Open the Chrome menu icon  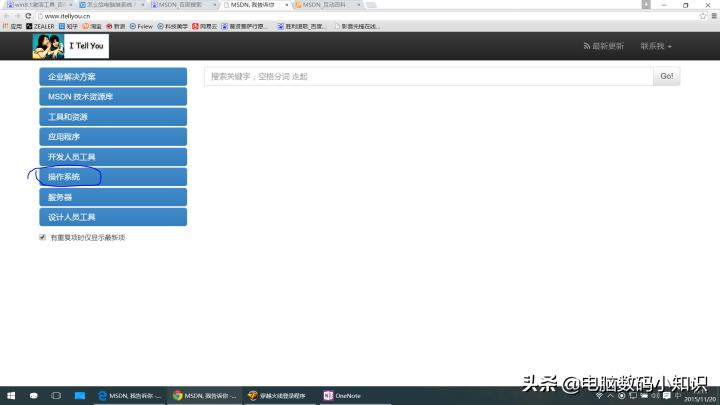(x=714, y=16)
